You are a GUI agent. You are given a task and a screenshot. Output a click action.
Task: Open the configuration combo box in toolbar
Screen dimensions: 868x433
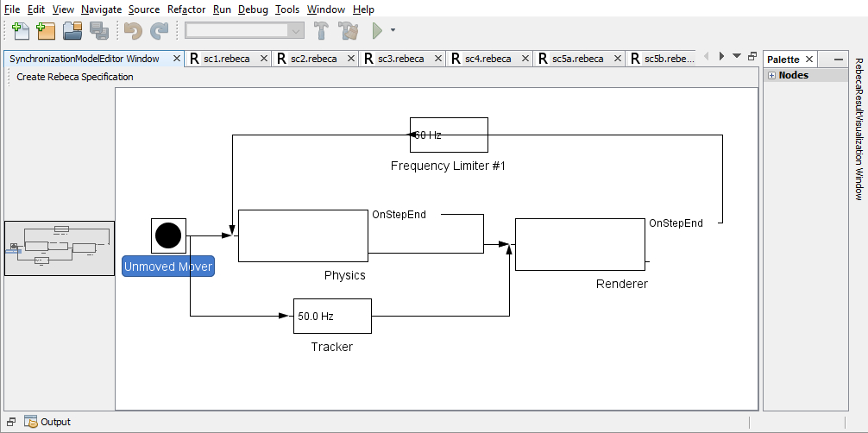245,30
